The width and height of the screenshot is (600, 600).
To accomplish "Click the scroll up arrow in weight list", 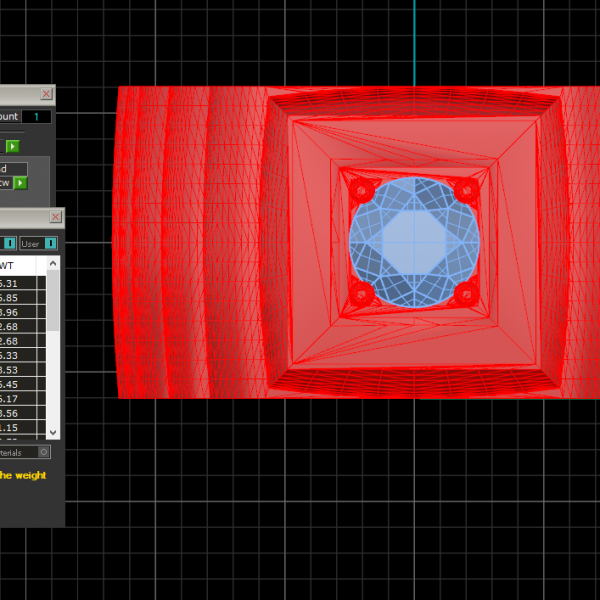I will (53, 265).
